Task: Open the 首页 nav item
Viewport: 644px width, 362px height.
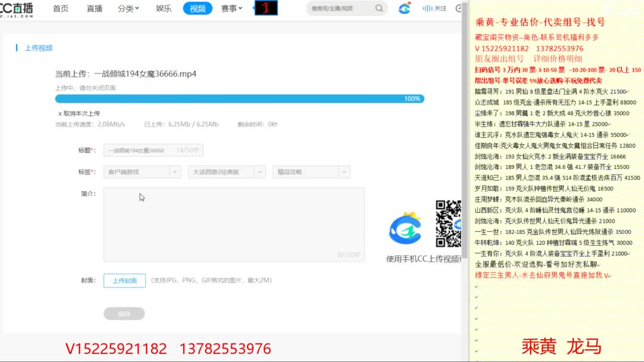Action: [61, 9]
